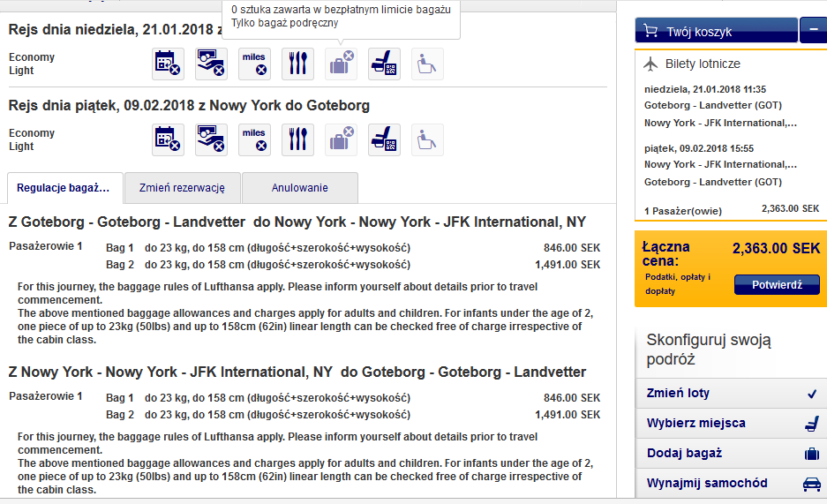Click rebooking-not-allowed calendar icon for 21.01.2018 flight
Image resolution: width=827 pixels, height=504 pixels.
coord(168,64)
